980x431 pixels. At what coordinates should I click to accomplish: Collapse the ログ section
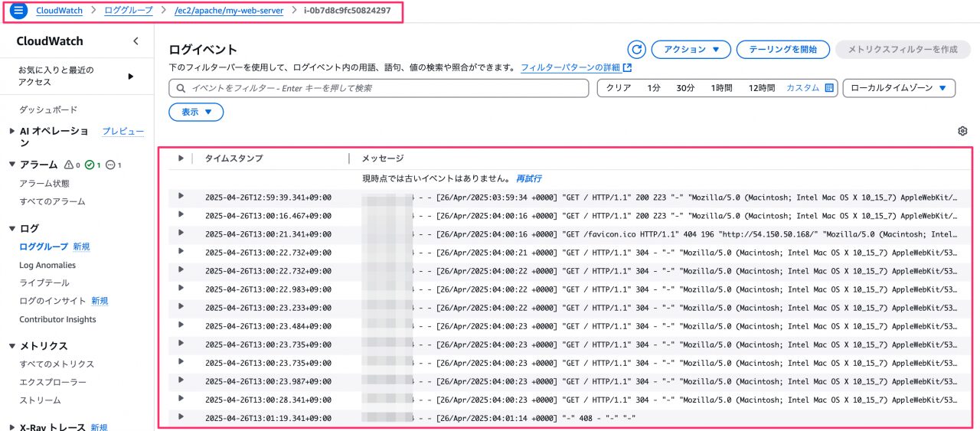12,228
